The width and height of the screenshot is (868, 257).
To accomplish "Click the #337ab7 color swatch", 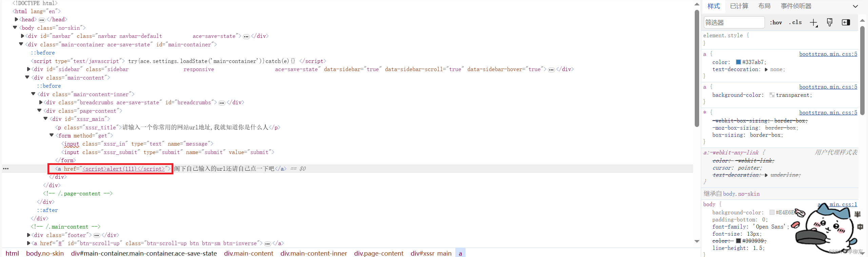I will [738, 62].
